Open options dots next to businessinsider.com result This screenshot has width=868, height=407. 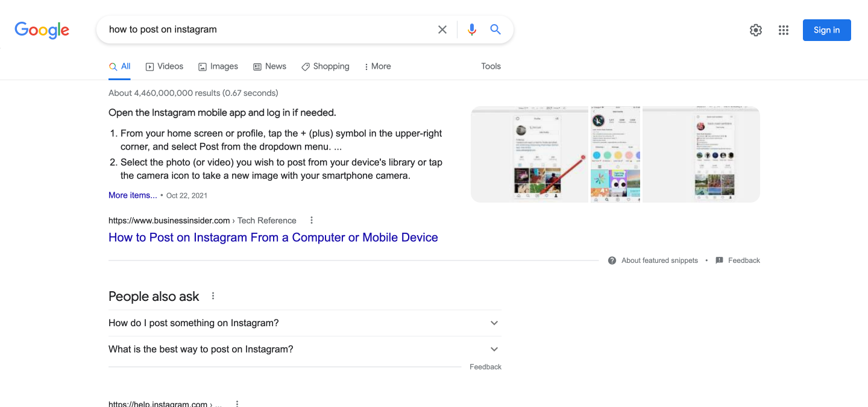[312, 220]
